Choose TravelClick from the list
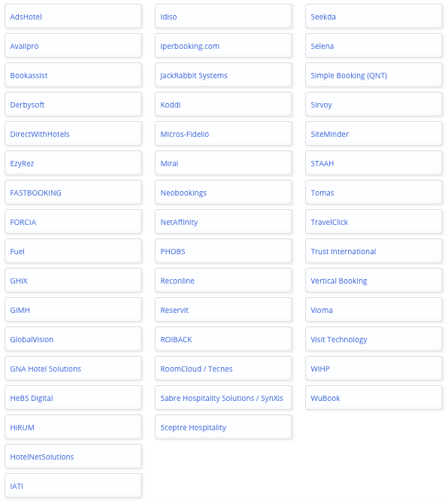 374,222
